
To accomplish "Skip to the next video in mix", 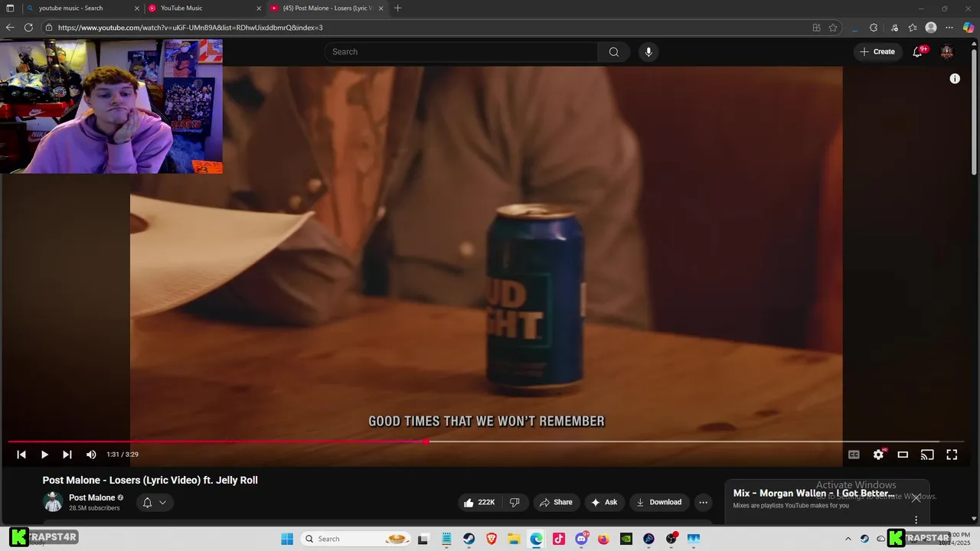I will (x=67, y=455).
